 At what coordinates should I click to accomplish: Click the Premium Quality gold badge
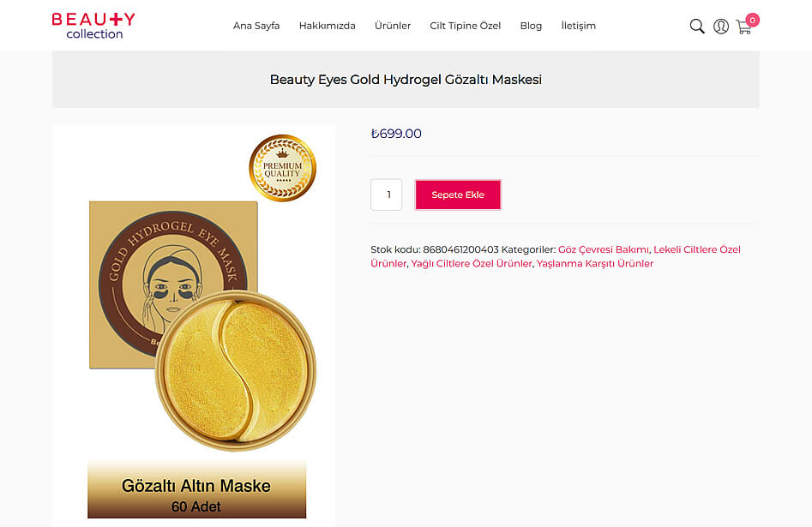coord(282,168)
